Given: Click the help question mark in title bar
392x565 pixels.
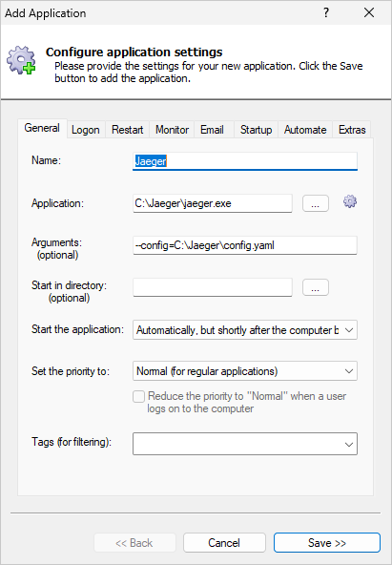Looking at the screenshot, I should (x=326, y=13).
